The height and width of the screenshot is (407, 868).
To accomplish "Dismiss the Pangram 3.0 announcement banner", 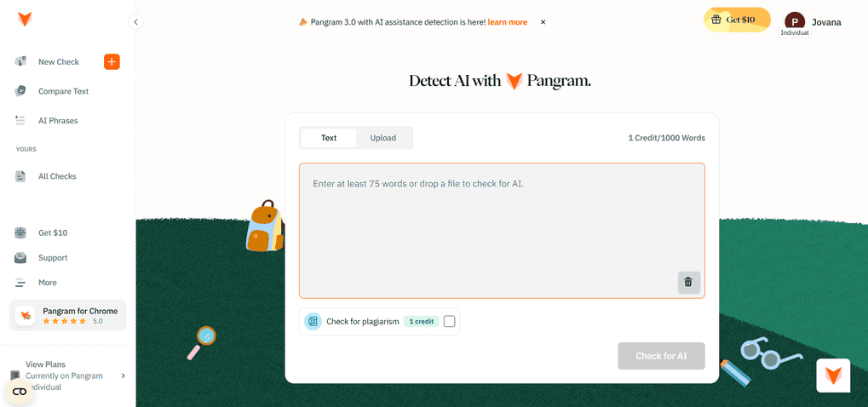I will 543,22.
